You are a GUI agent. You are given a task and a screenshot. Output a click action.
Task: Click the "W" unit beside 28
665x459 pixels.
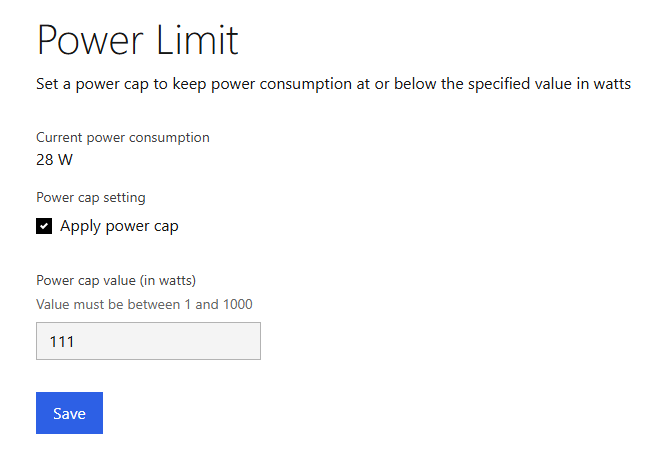(65, 160)
